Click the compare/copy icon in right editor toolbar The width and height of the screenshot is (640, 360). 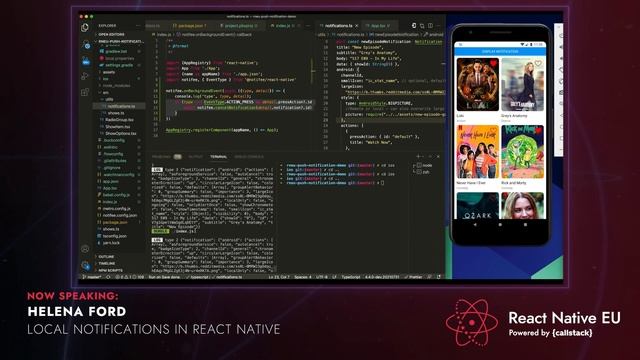coord(422,26)
